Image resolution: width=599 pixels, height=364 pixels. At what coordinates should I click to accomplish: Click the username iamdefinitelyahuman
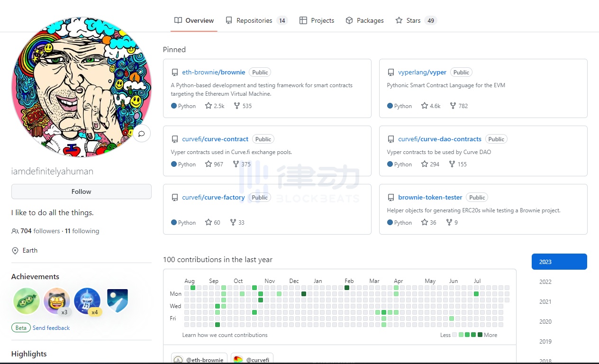[x=52, y=171]
